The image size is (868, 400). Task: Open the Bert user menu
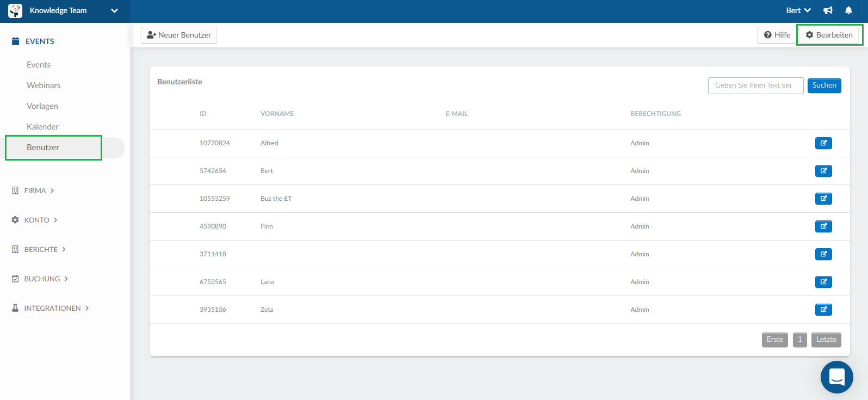click(x=798, y=10)
